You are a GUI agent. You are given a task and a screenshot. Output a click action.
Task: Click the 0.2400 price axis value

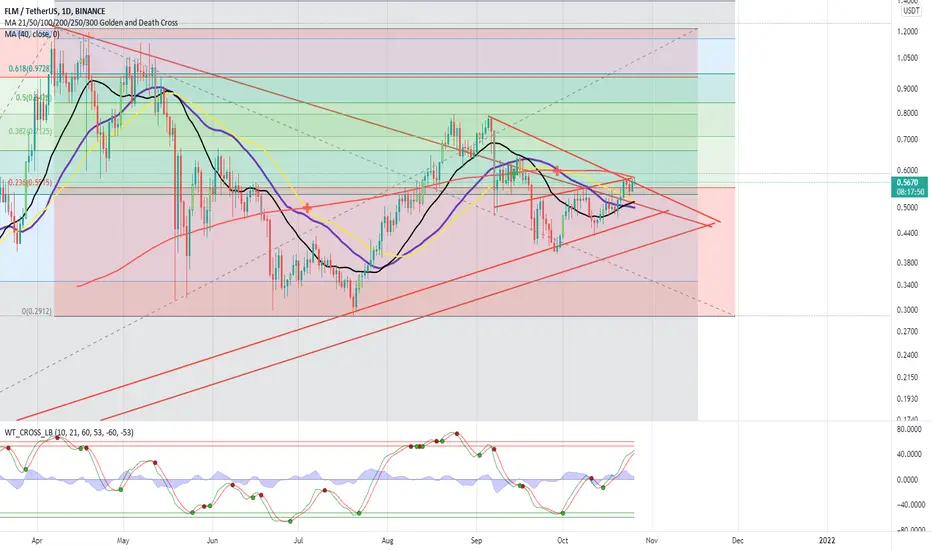[x=907, y=356]
